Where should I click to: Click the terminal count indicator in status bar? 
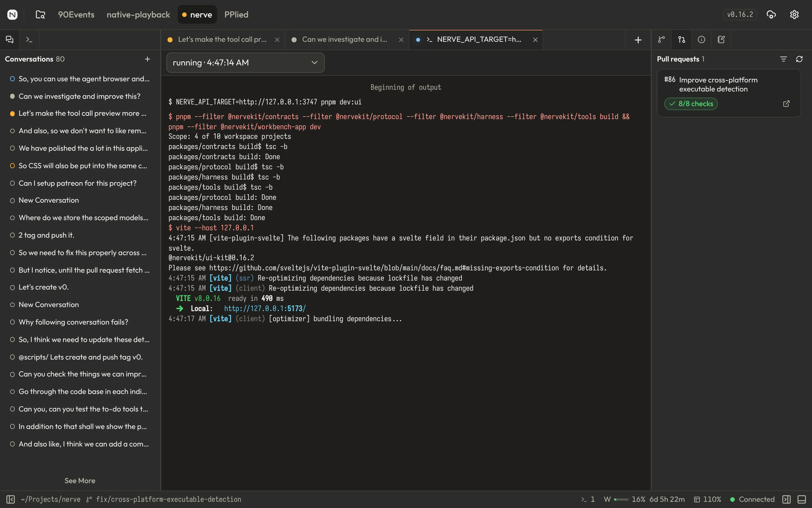(x=588, y=499)
